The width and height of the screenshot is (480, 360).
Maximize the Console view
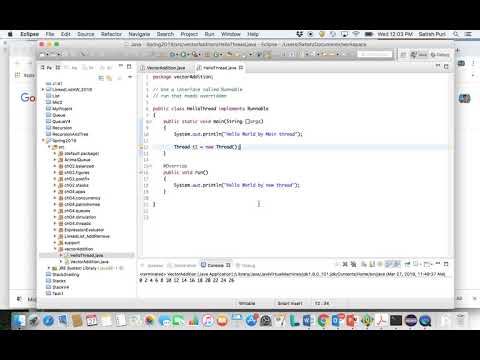click(x=446, y=264)
